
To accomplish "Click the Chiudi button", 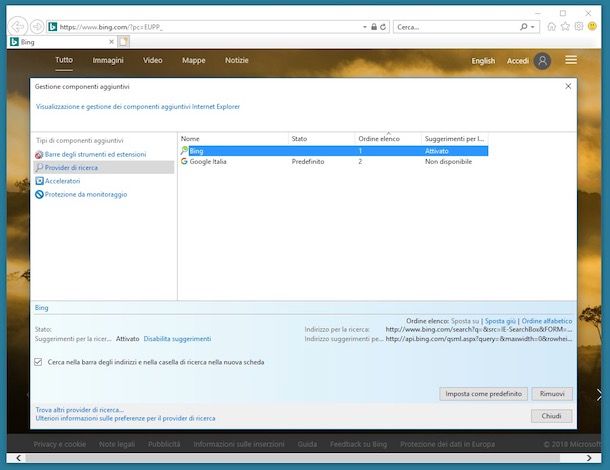I will [x=551, y=416].
